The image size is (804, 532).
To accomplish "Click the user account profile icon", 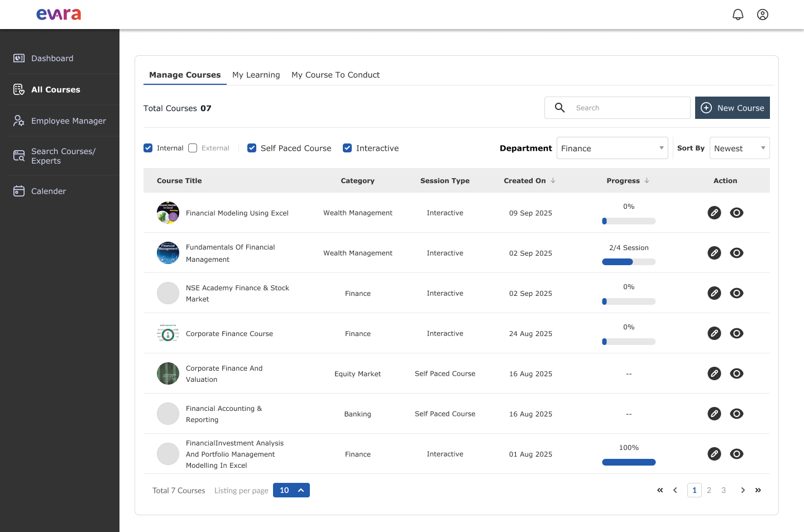I will click(x=763, y=15).
